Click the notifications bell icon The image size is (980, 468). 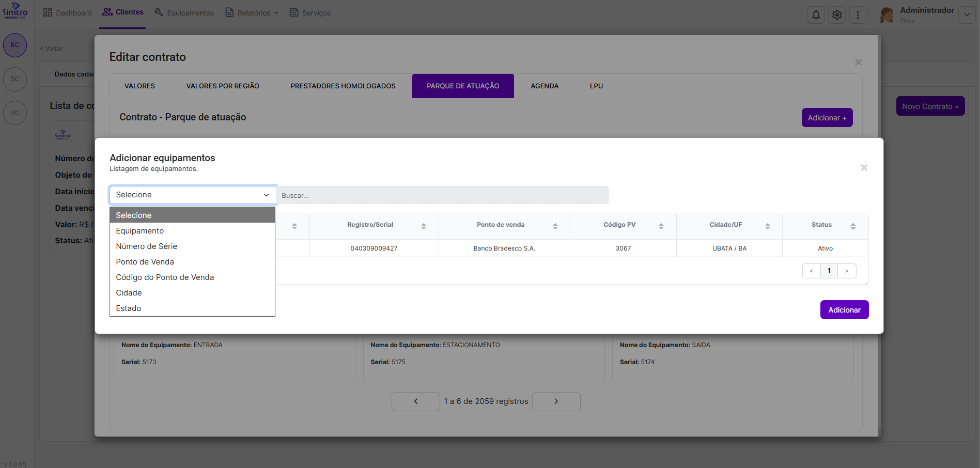(x=816, y=15)
